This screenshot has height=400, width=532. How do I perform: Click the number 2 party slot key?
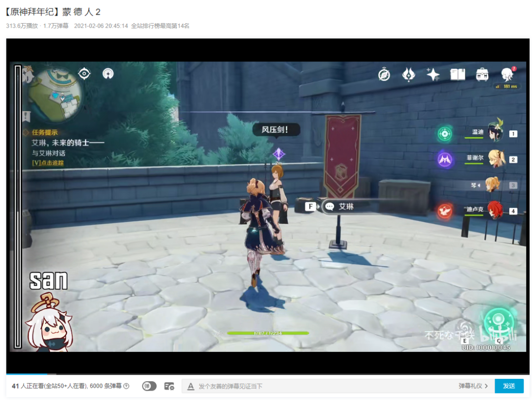[513, 160]
